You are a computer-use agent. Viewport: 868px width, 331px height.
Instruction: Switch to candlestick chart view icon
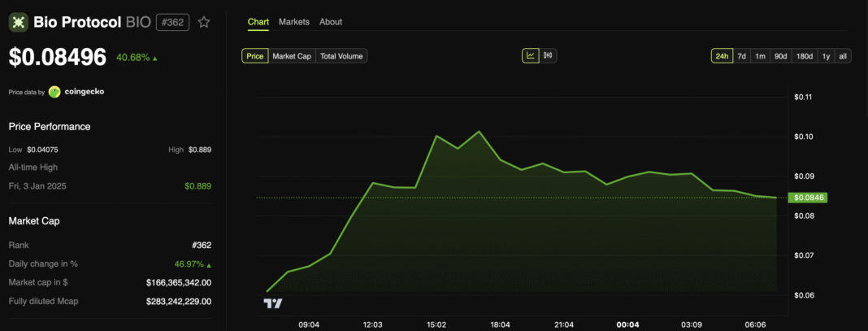(x=548, y=56)
